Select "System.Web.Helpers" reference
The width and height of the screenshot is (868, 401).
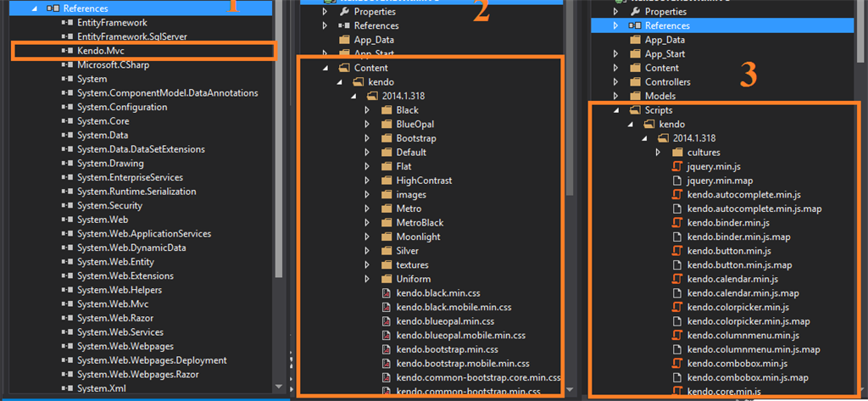click(119, 290)
